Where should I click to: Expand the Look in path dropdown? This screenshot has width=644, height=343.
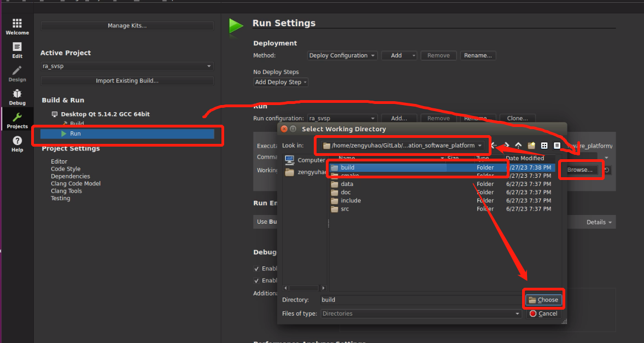coord(479,146)
